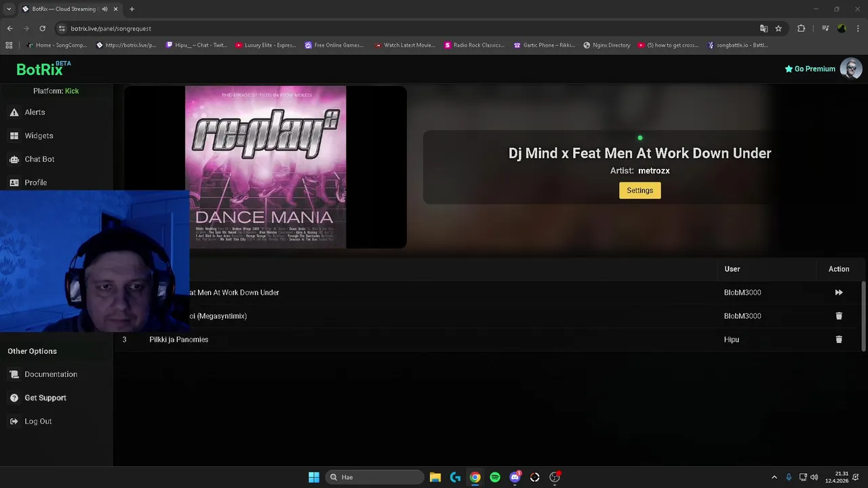
Task: Open a new browser tab
Action: pos(132,9)
